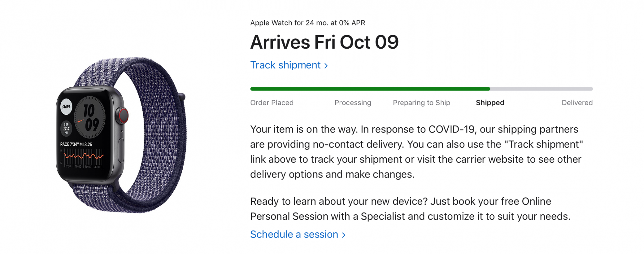Click the chevron next to Track shipment

tap(326, 66)
